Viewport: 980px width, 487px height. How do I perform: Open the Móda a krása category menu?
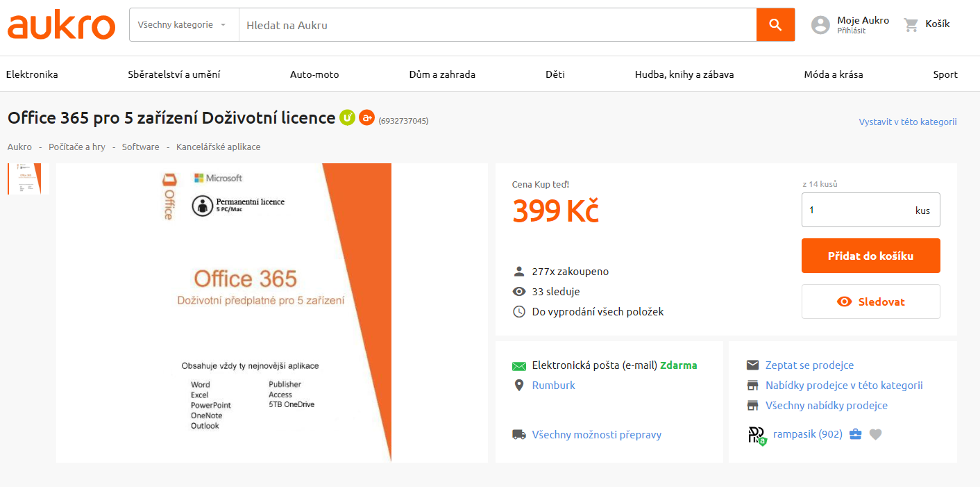(x=834, y=74)
